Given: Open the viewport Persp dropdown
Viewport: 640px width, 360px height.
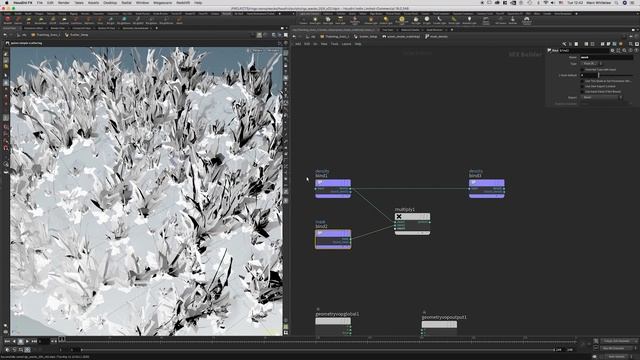Looking at the screenshot, I should (x=257, y=50).
